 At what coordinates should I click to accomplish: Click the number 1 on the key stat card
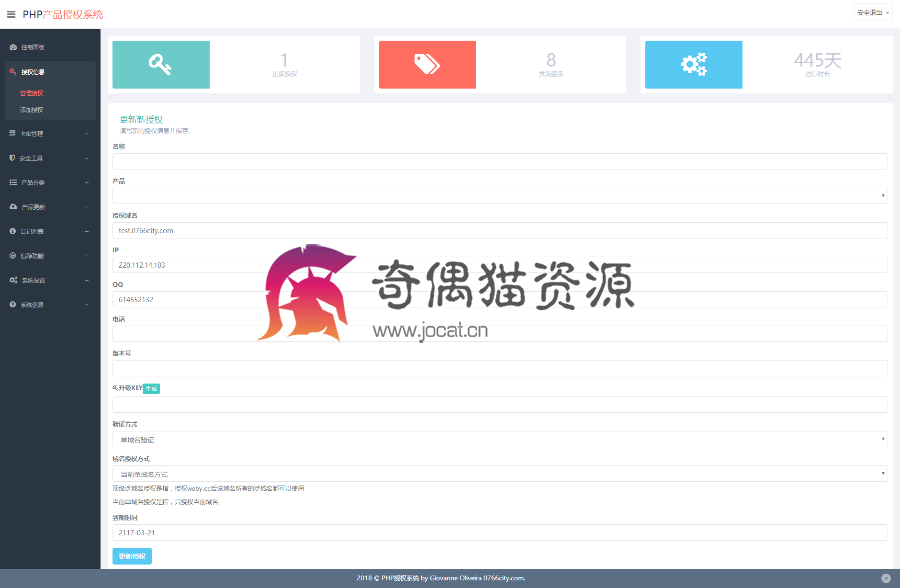(284, 60)
